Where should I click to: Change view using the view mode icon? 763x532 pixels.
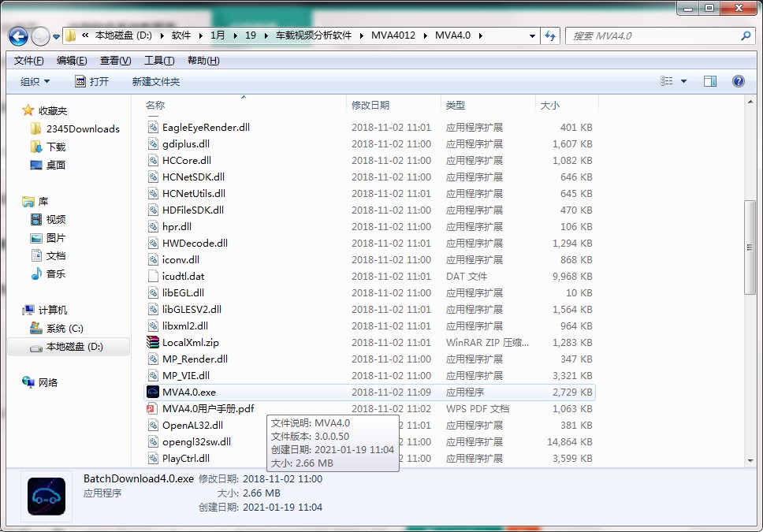[x=667, y=81]
